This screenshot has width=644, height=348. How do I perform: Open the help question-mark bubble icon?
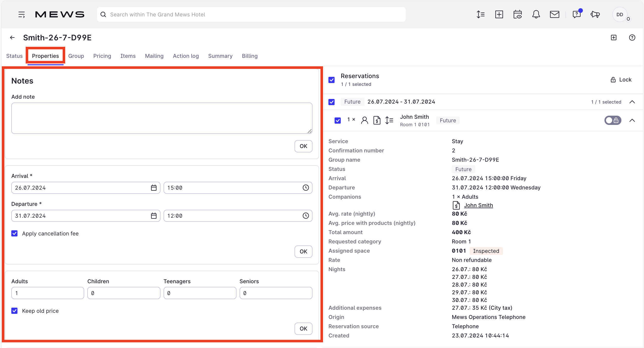pyautogui.click(x=576, y=14)
